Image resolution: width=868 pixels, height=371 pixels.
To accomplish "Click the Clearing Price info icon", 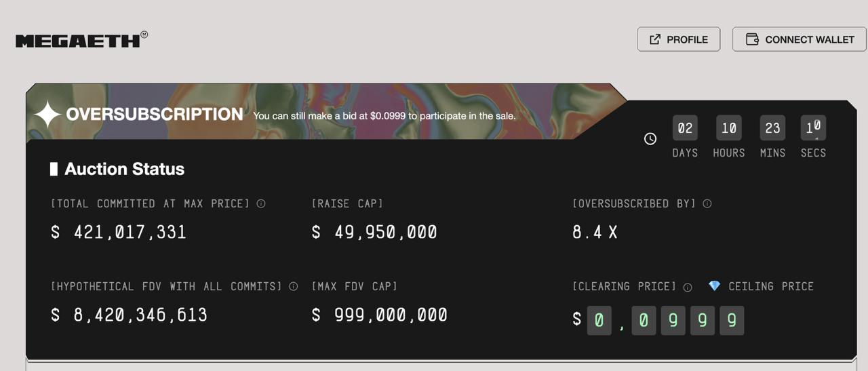I will [688, 287].
